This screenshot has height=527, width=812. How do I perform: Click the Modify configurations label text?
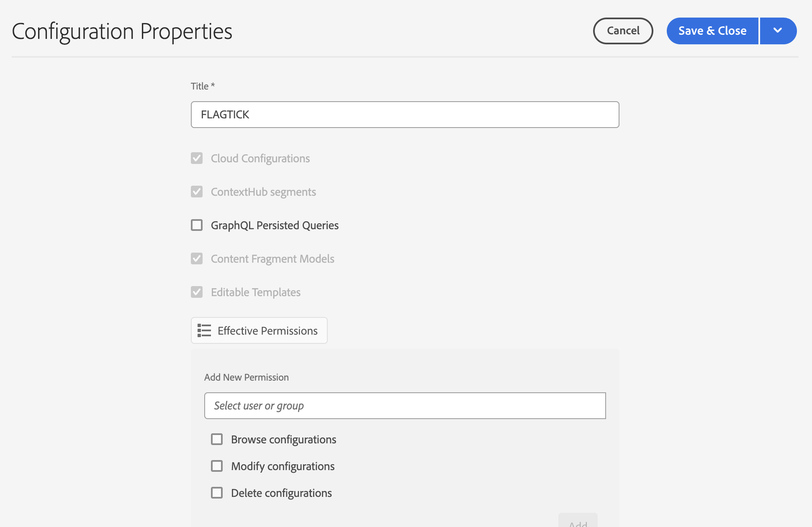(x=283, y=466)
